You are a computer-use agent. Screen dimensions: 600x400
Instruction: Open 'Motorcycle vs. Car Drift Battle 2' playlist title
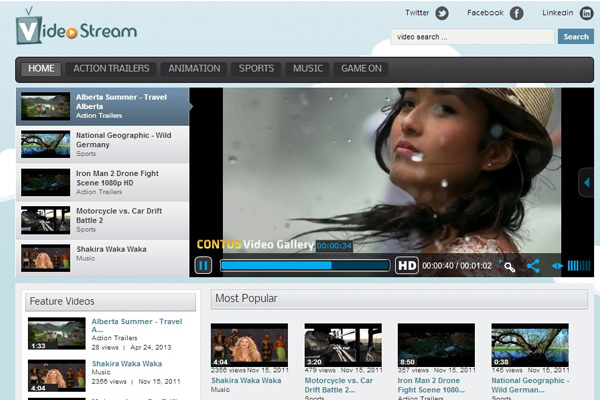click(x=119, y=216)
